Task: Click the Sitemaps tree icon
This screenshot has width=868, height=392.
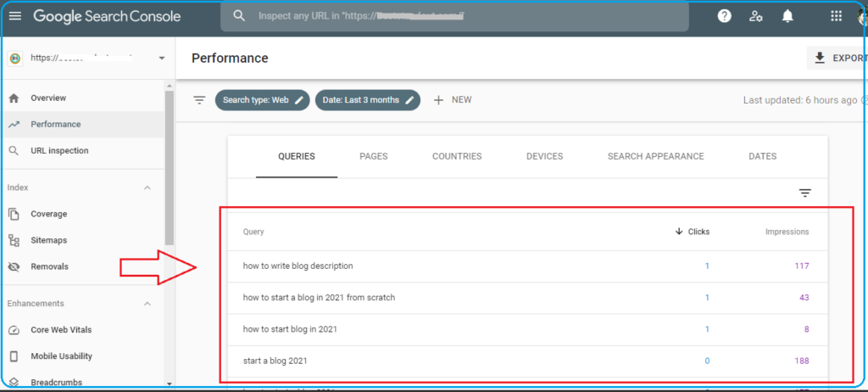Action: coord(14,241)
